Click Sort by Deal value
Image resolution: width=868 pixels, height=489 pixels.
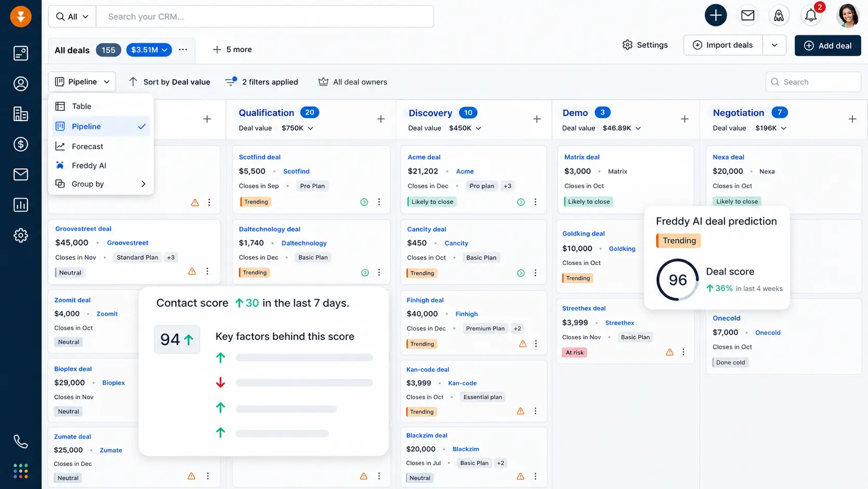pyautogui.click(x=169, y=82)
